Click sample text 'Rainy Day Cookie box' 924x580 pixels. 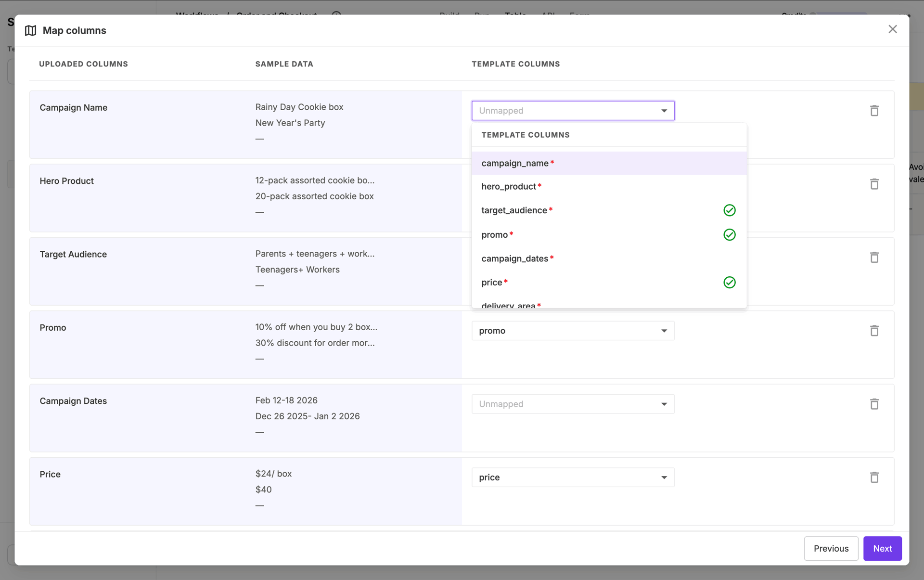click(299, 107)
